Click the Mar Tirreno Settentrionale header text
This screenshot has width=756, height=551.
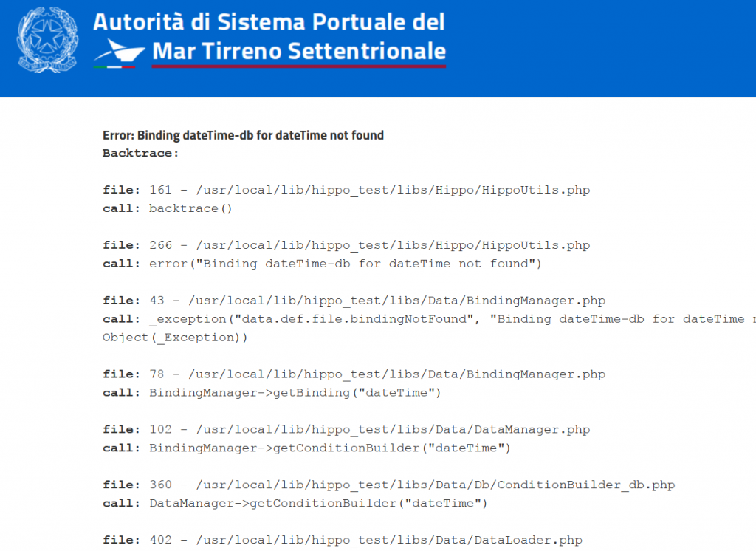pos(298,51)
